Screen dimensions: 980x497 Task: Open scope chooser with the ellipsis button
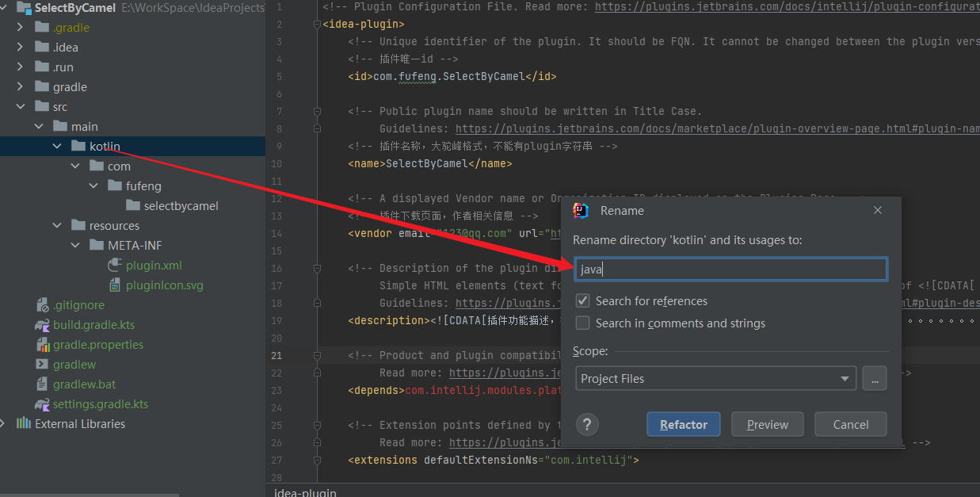coord(875,378)
